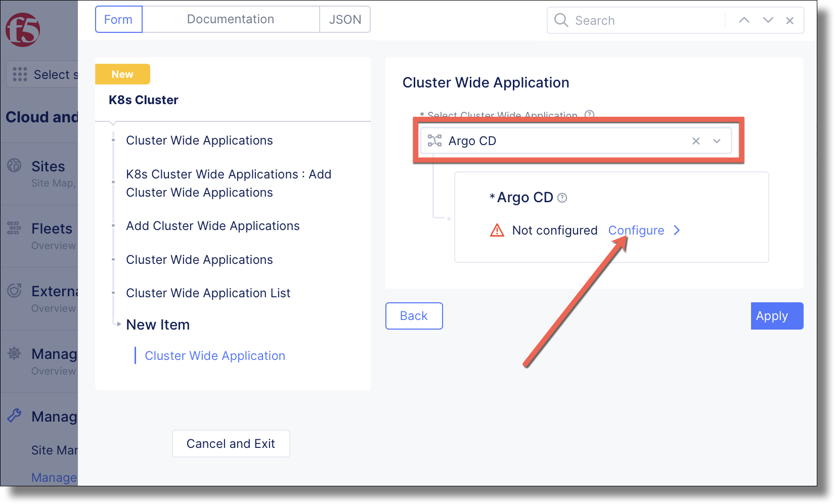
Task: Click the Back button
Action: (x=414, y=316)
